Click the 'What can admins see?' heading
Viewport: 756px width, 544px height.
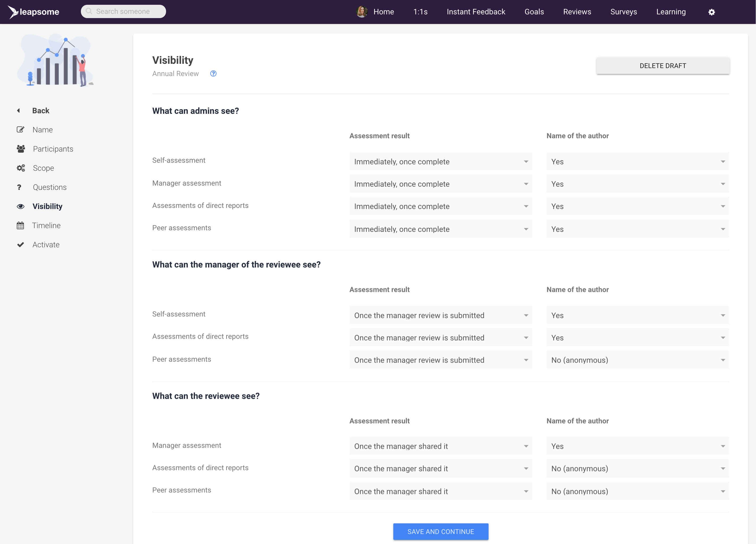click(196, 111)
